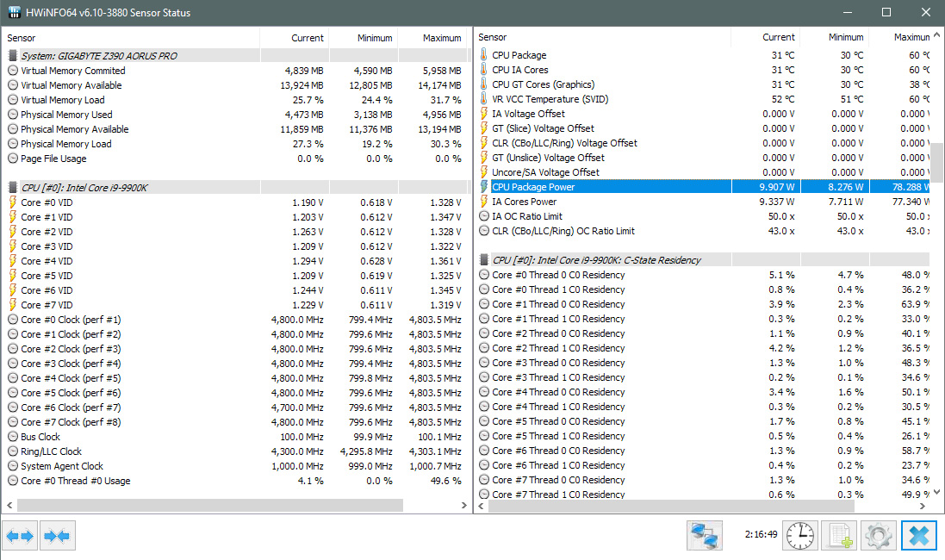Click lightning icon beside IA Cores Power
945x560 pixels.
click(x=483, y=202)
